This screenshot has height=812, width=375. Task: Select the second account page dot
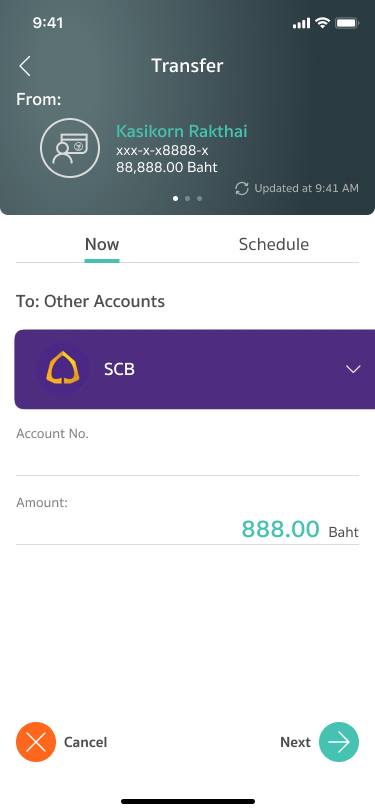[x=188, y=198]
